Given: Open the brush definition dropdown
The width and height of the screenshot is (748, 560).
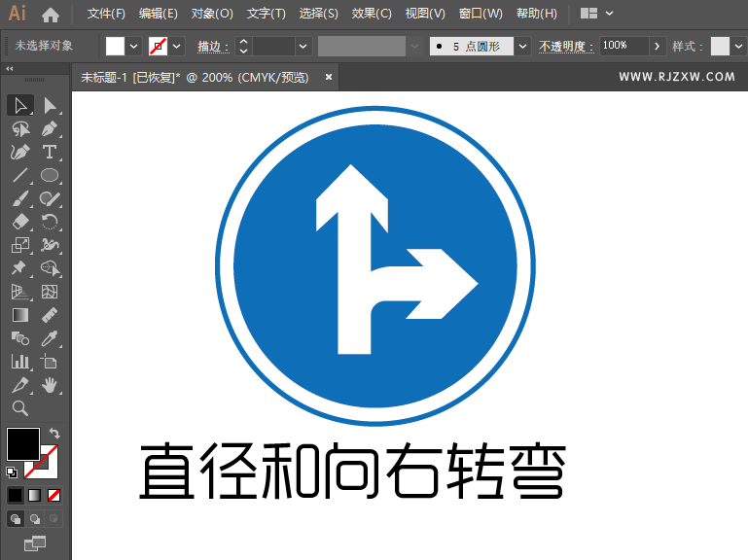Looking at the screenshot, I should coord(523,47).
